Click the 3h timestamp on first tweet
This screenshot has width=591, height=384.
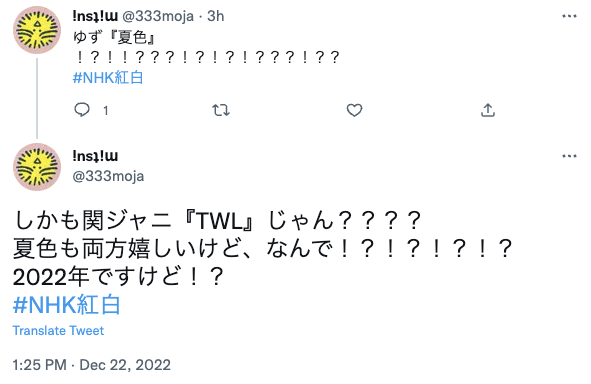(216, 16)
